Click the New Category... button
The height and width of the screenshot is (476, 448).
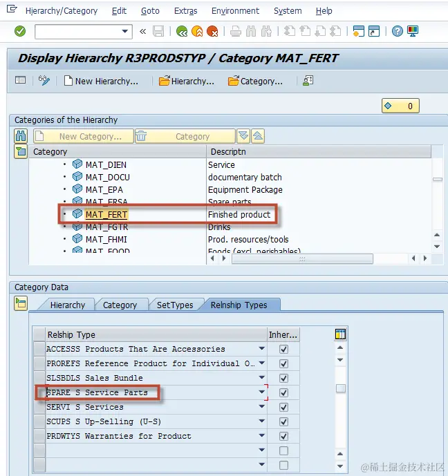(83, 136)
